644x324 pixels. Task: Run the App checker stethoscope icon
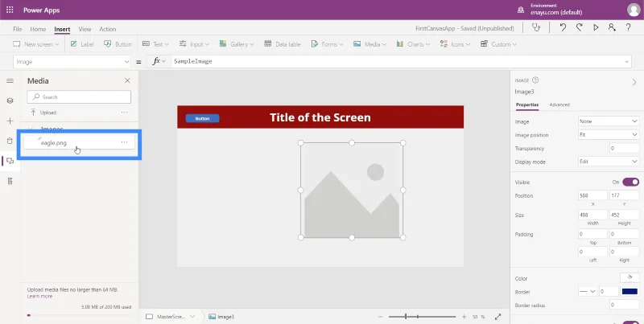[x=535, y=28]
